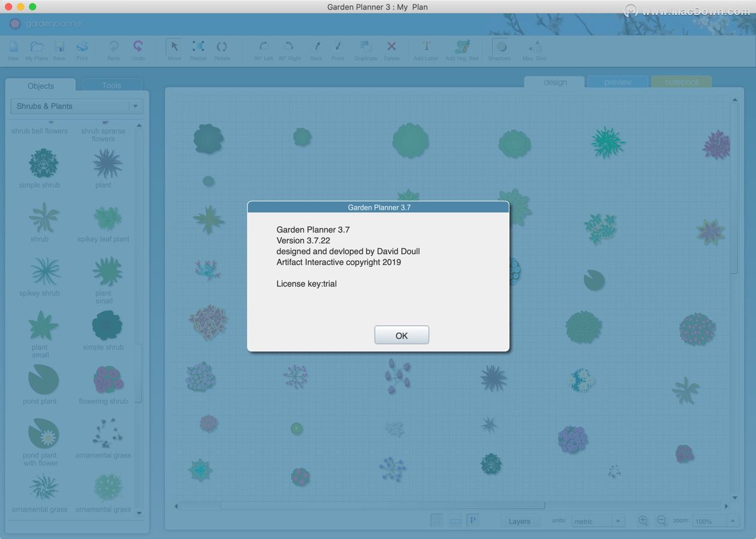
Task: Pick the flowering shrub object
Action: tap(108, 380)
